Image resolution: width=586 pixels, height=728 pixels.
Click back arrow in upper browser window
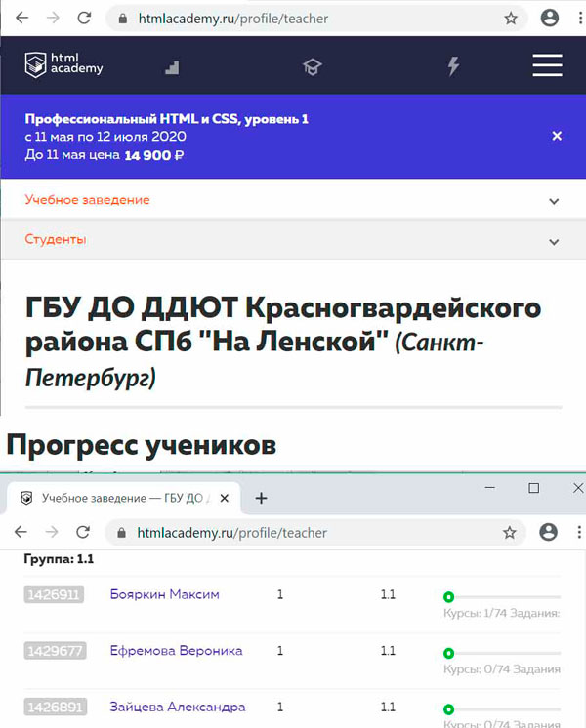tap(21, 19)
